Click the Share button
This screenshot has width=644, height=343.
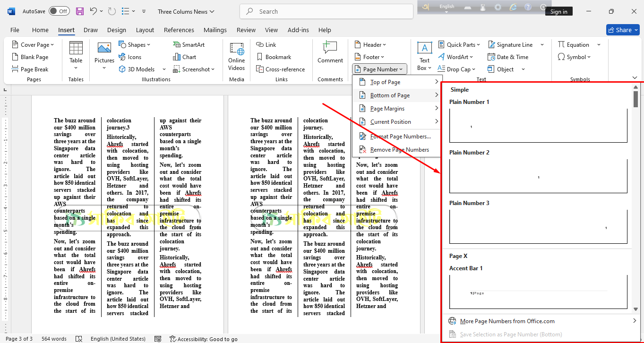622,30
